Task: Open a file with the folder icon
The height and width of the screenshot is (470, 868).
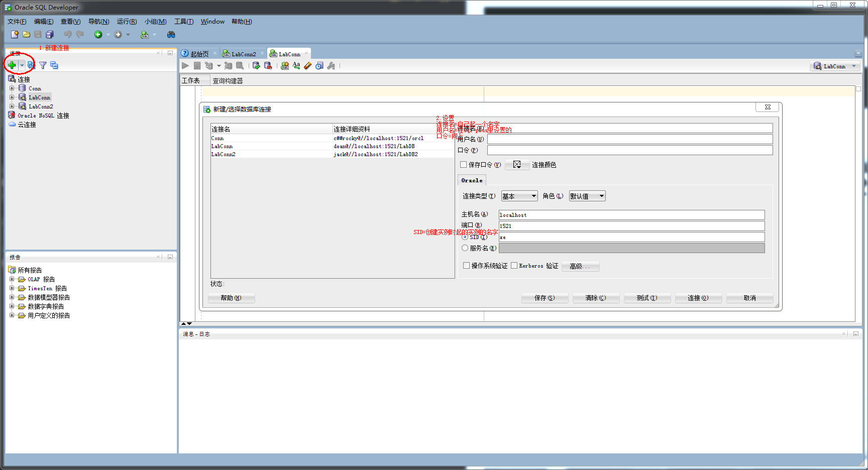Action: pyautogui.click(x=26, y=35)
